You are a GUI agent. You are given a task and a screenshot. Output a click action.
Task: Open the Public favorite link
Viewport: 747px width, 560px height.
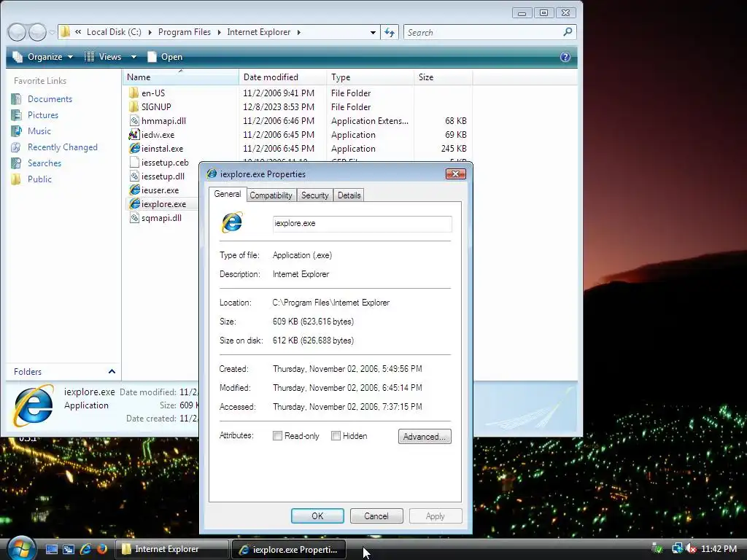[39, 179]
